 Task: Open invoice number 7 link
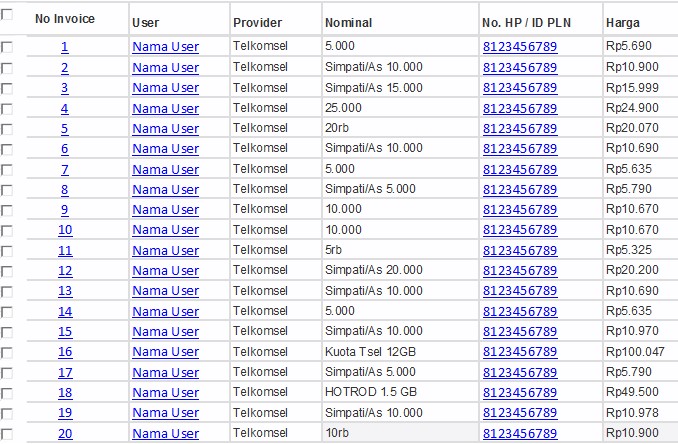[x=64, y=169]
